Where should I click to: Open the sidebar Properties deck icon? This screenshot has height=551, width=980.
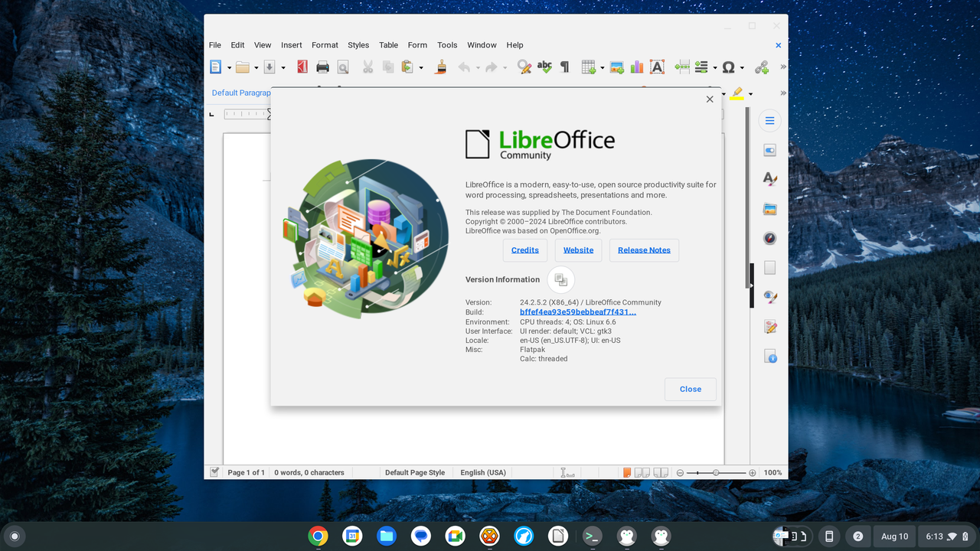coord(770,151)
